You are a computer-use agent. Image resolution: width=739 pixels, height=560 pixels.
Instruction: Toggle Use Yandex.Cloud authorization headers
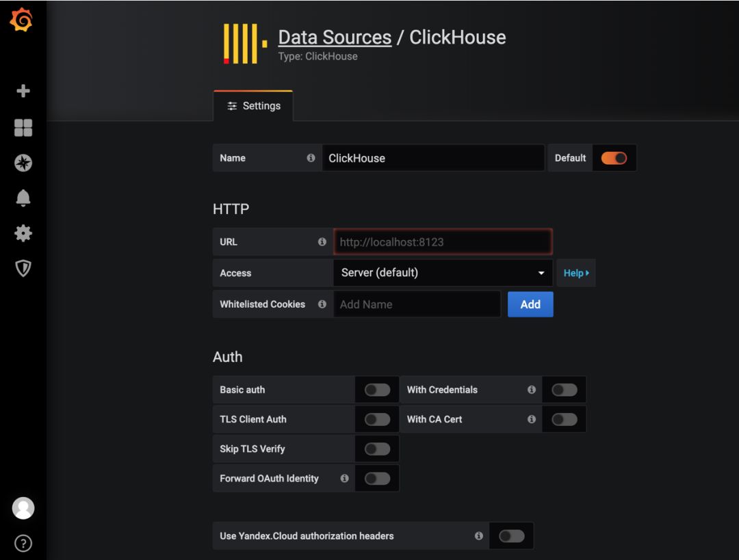pyautogui.click(x=511, y=536)
